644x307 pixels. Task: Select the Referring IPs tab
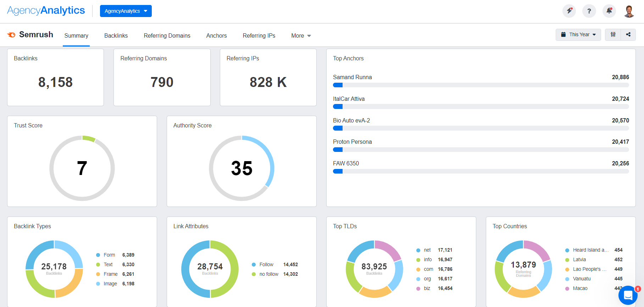(x=259, y=36)
